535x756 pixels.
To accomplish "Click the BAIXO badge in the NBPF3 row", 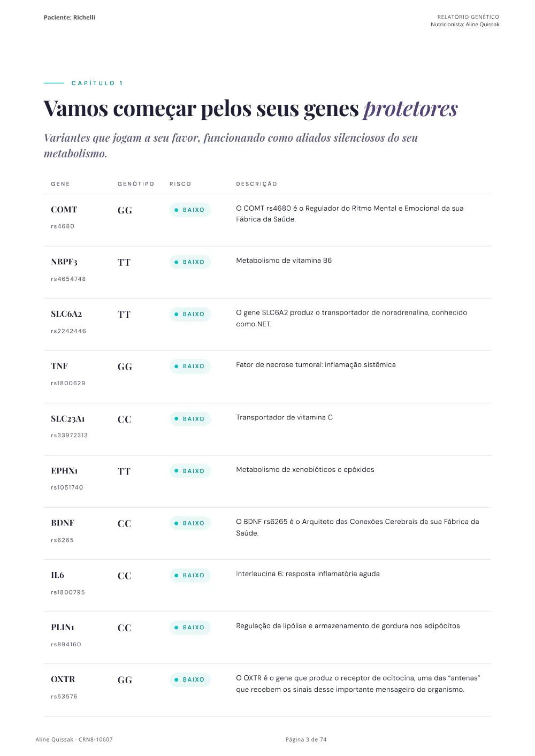I will click(x=190, y=262).
